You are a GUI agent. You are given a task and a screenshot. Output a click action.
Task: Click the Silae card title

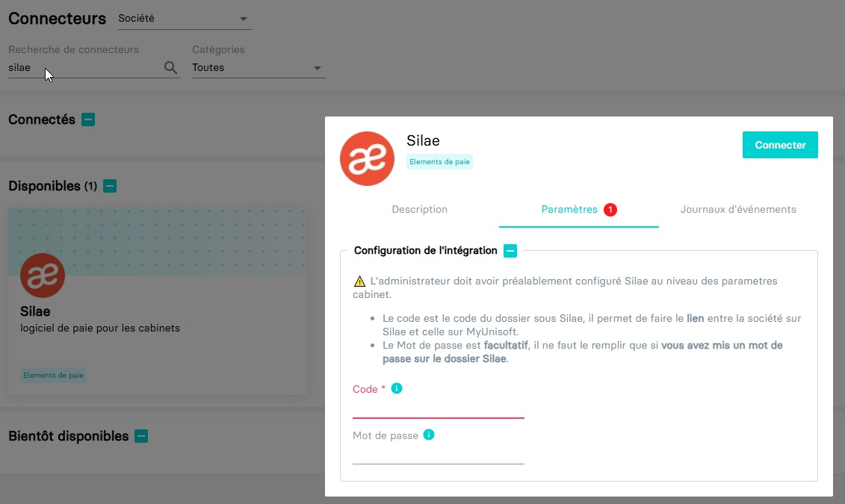click(x=36, y=311)
